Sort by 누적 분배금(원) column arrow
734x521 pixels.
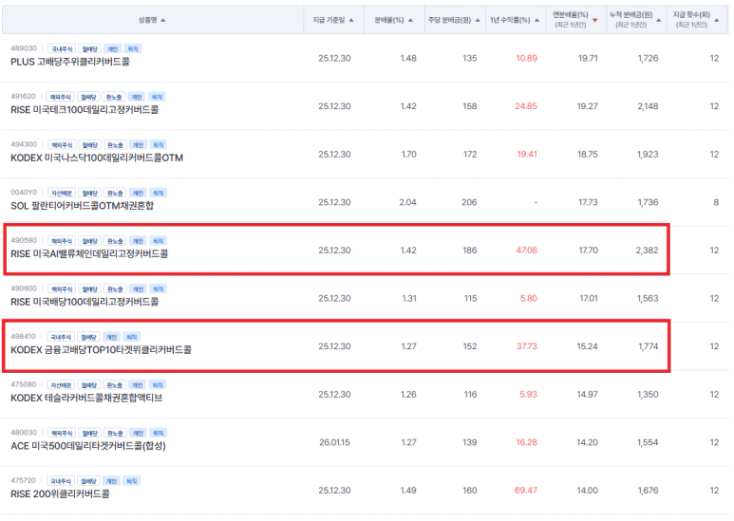[x=659, y=20]
